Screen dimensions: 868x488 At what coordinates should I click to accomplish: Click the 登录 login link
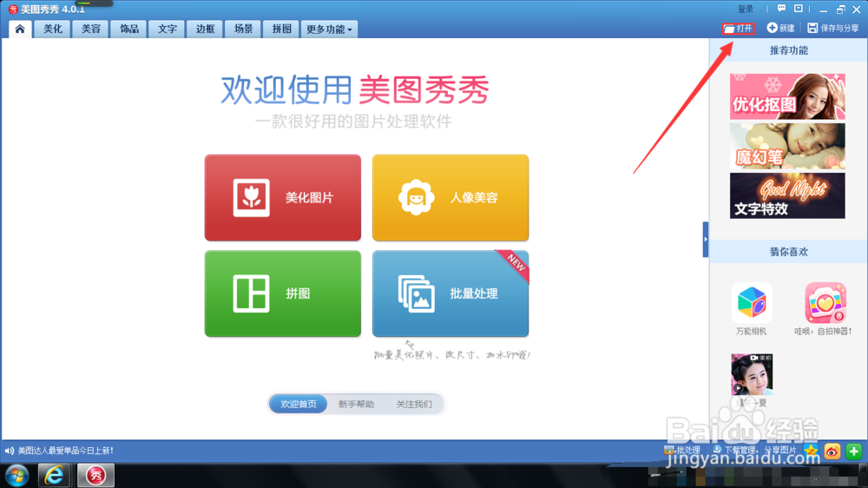pos(745,9)
